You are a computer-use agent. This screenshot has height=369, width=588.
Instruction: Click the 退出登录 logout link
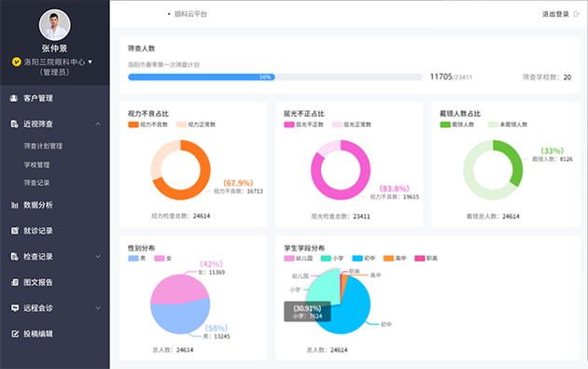tap(555, 14)
